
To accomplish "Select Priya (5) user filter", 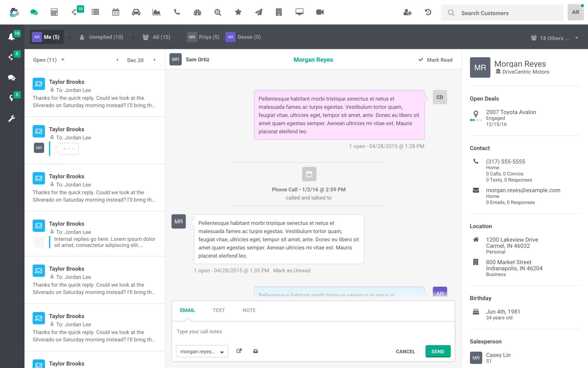I will pyautogui.click(x=203, y=37).
